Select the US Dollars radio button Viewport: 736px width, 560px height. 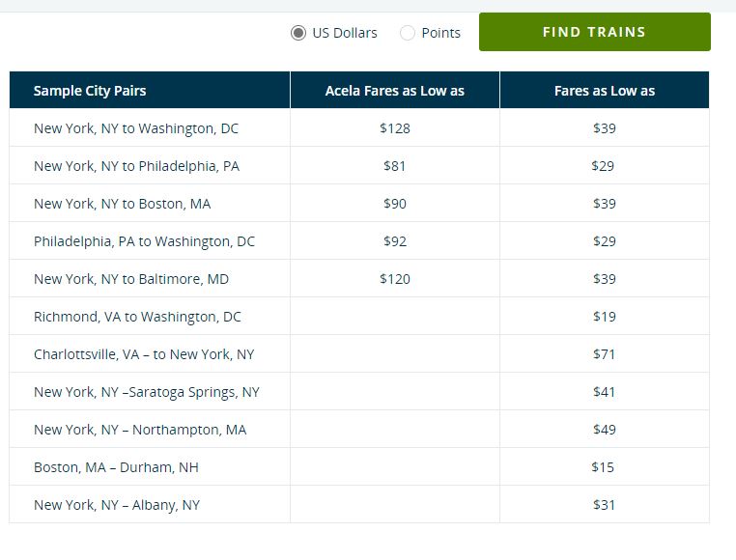point(298,33)
